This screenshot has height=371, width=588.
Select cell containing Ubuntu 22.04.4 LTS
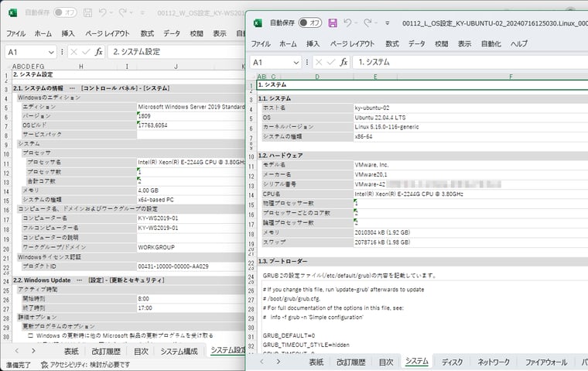pos(471,118)
